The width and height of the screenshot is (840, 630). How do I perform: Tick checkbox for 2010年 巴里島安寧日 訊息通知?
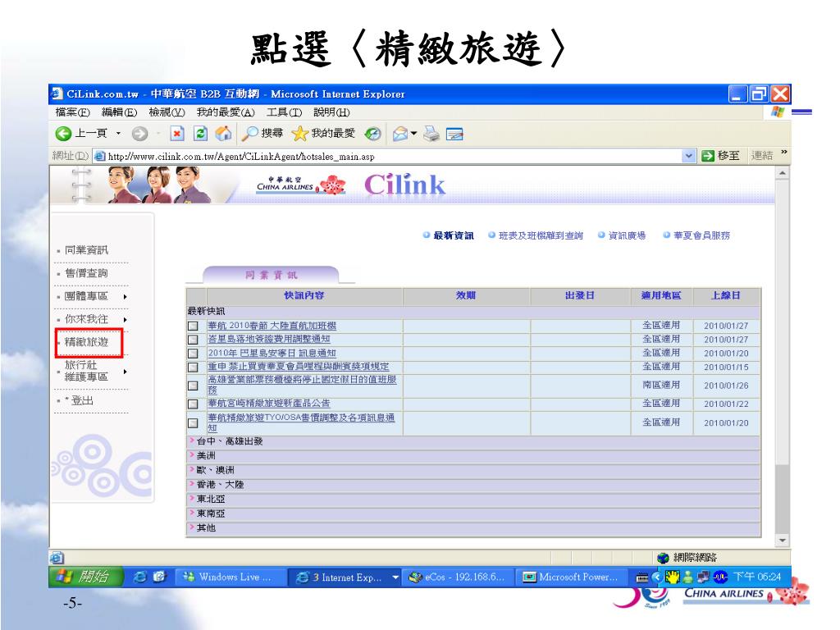(x=194, y=354)
